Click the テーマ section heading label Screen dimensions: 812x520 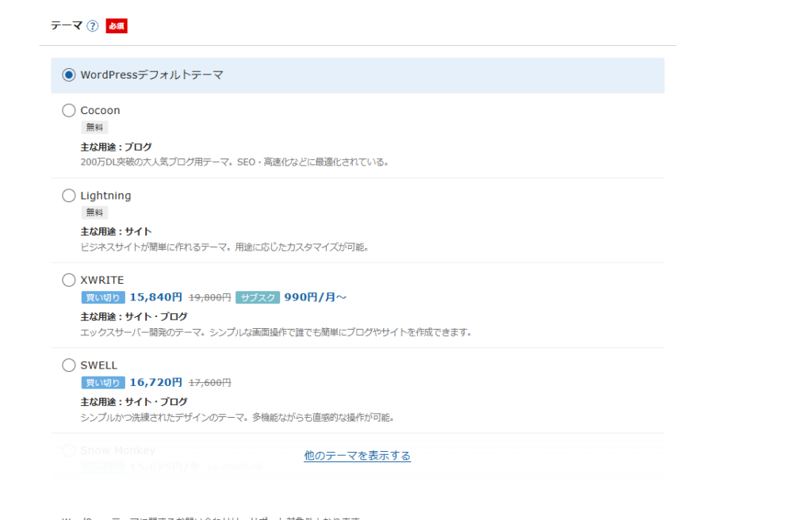tap(67, 26)
